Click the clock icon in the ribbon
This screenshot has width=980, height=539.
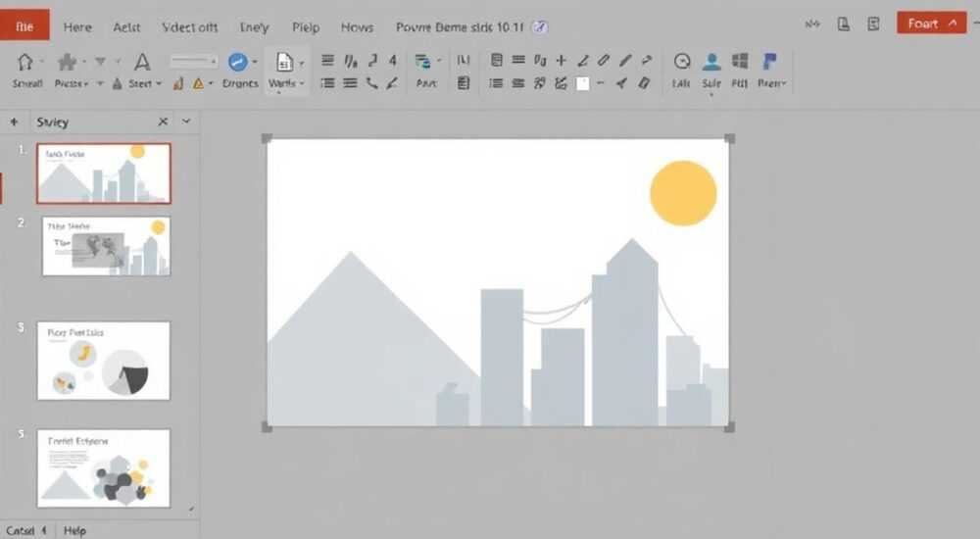point(682,62)
